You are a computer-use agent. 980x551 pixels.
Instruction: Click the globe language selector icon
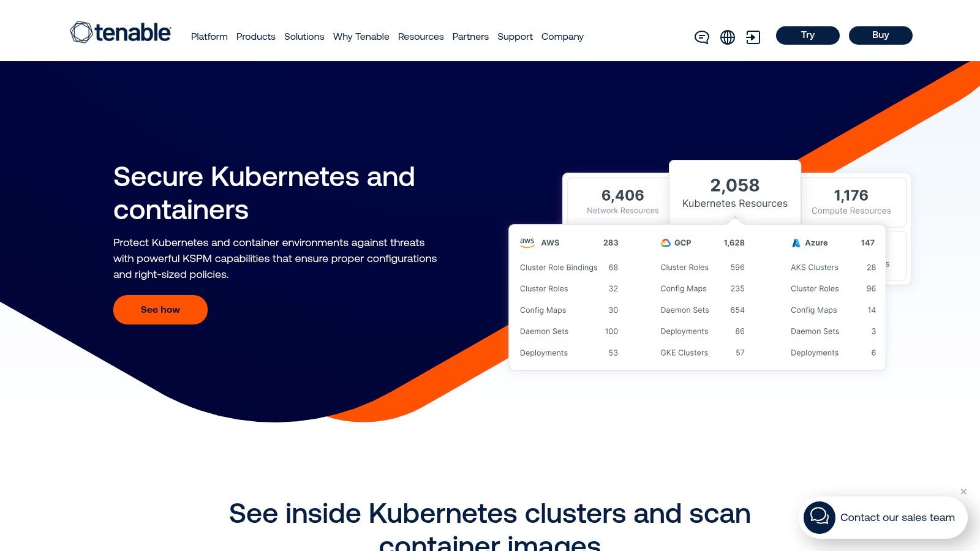728,37
